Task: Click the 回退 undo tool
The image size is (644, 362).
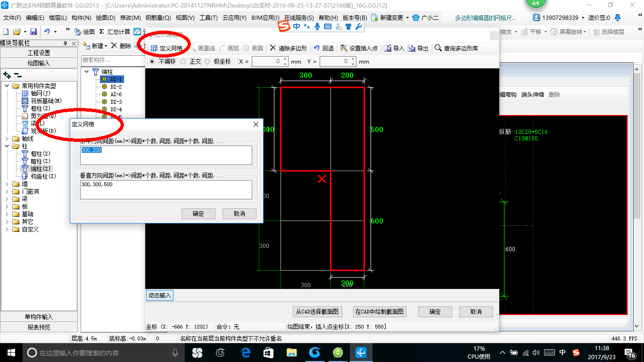Action: 324,48
